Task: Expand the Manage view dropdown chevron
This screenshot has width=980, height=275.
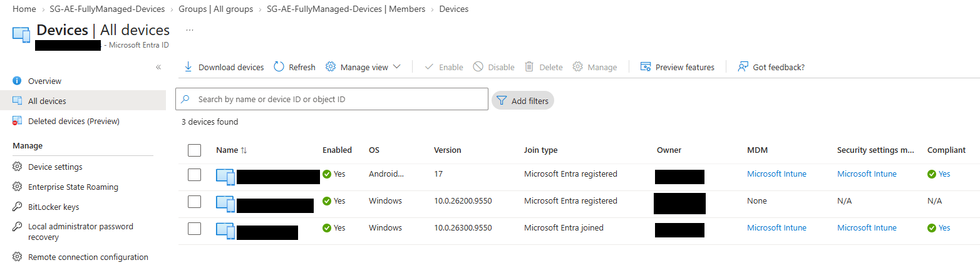Action: pos(396,67)
